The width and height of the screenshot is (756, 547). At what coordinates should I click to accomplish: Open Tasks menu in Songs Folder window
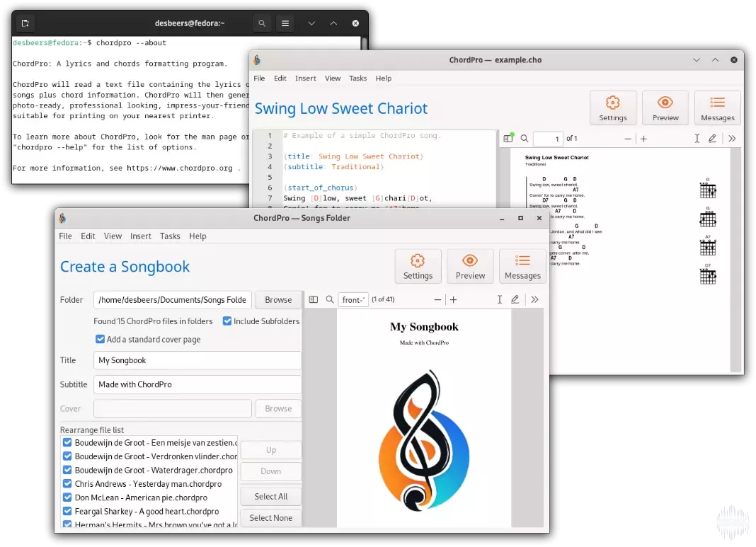pos(170,236)
